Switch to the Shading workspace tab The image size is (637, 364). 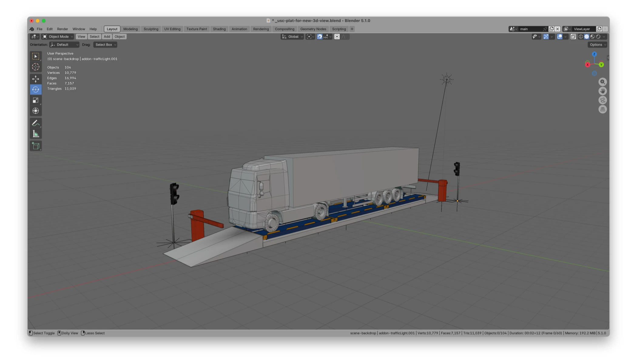click(x=219, y=29)
